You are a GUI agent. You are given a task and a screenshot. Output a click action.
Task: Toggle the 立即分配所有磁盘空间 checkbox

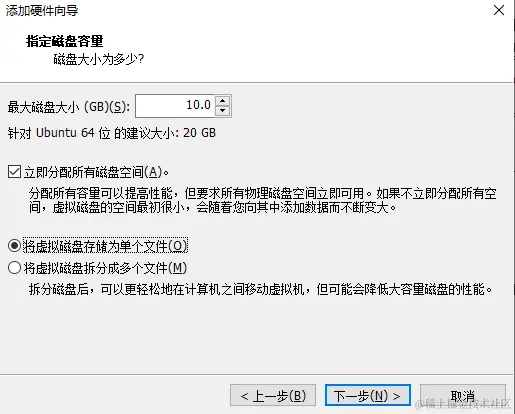14,172
